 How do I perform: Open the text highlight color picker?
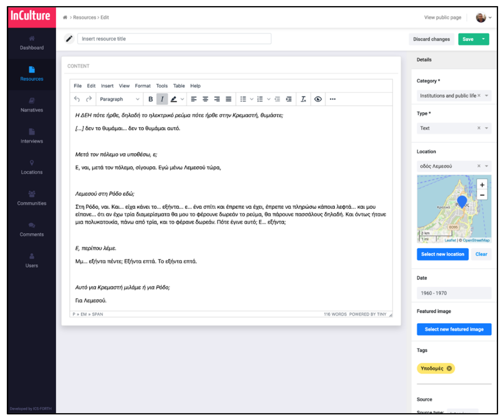tap(182, 99)
